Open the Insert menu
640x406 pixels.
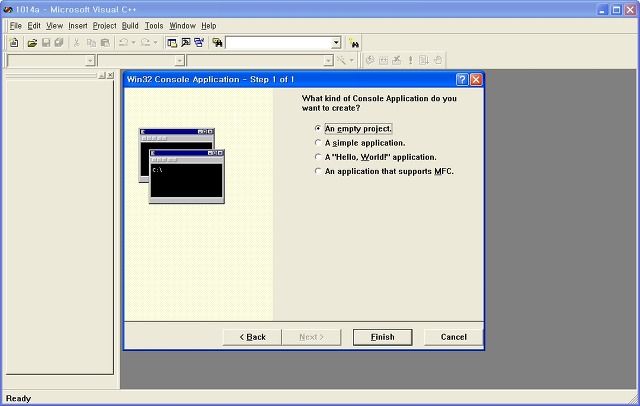coord(78,26)
